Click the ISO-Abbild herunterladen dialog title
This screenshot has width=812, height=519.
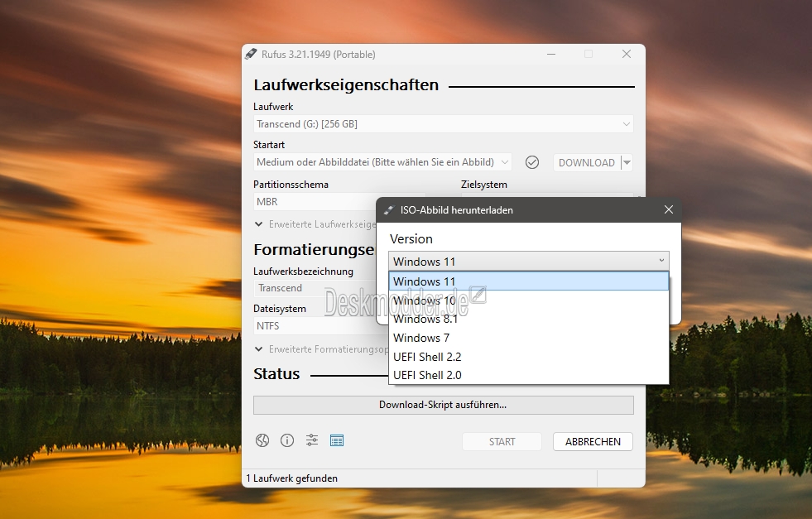pos(456,210)
